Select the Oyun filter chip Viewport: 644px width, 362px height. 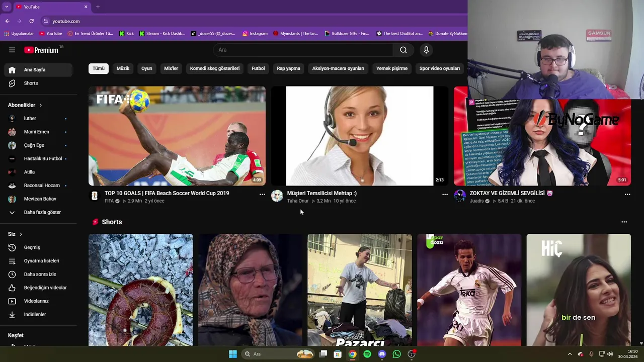tap(147, 68)
